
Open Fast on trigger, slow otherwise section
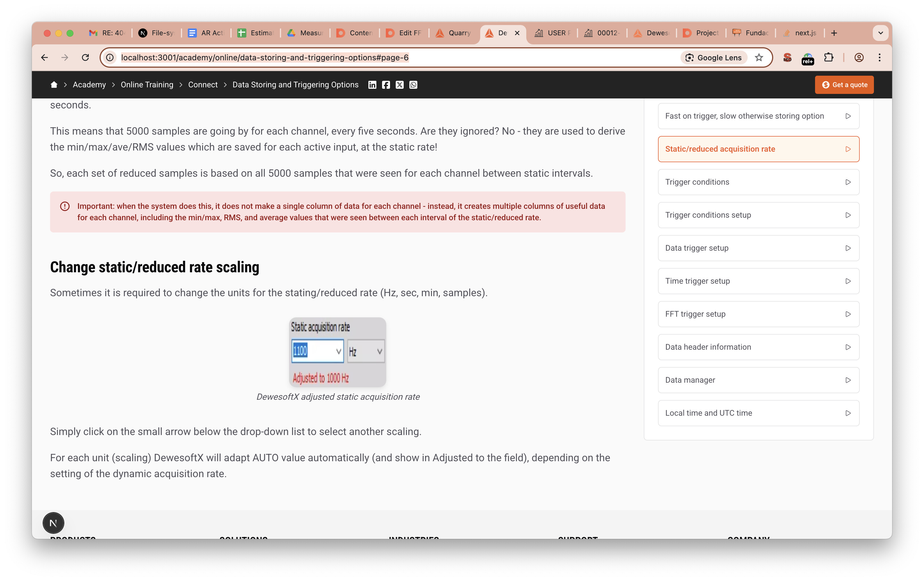758,116
